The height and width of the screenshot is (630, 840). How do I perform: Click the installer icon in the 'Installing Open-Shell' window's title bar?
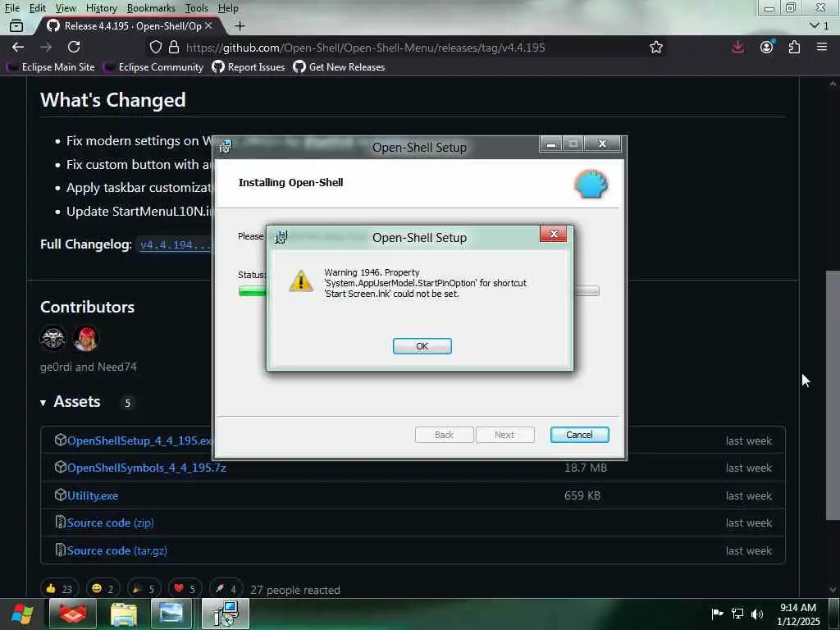[x=225, y=146]
